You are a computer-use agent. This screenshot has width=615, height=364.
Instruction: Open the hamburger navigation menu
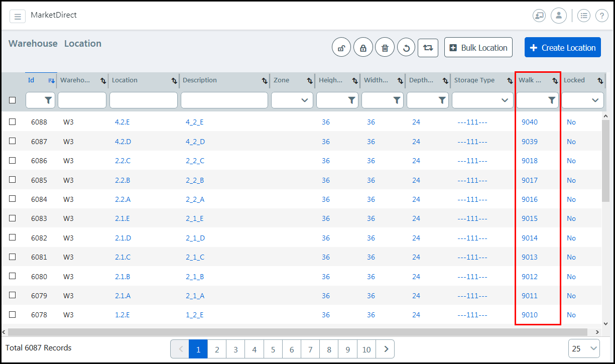point(17,17)
